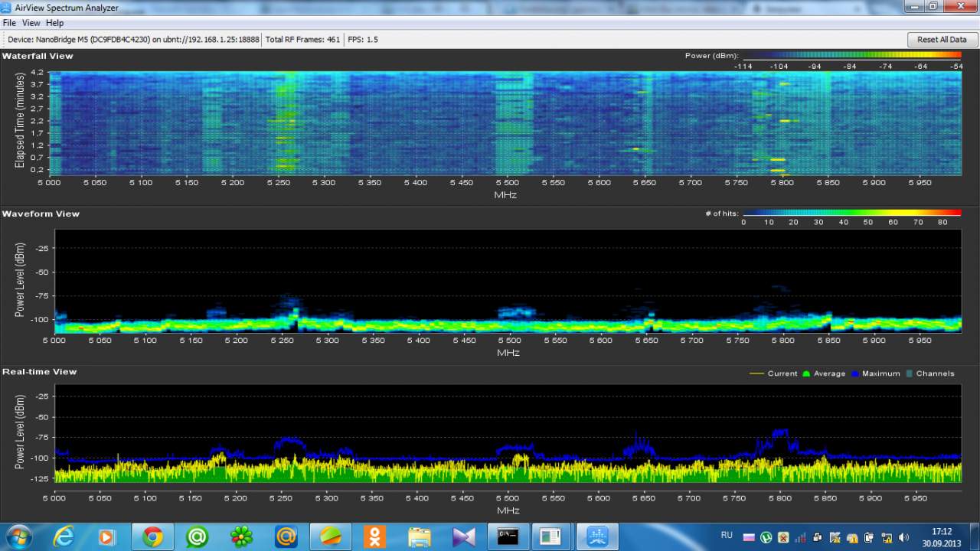Click the Waveform hits color scale bar

point(851,213)
